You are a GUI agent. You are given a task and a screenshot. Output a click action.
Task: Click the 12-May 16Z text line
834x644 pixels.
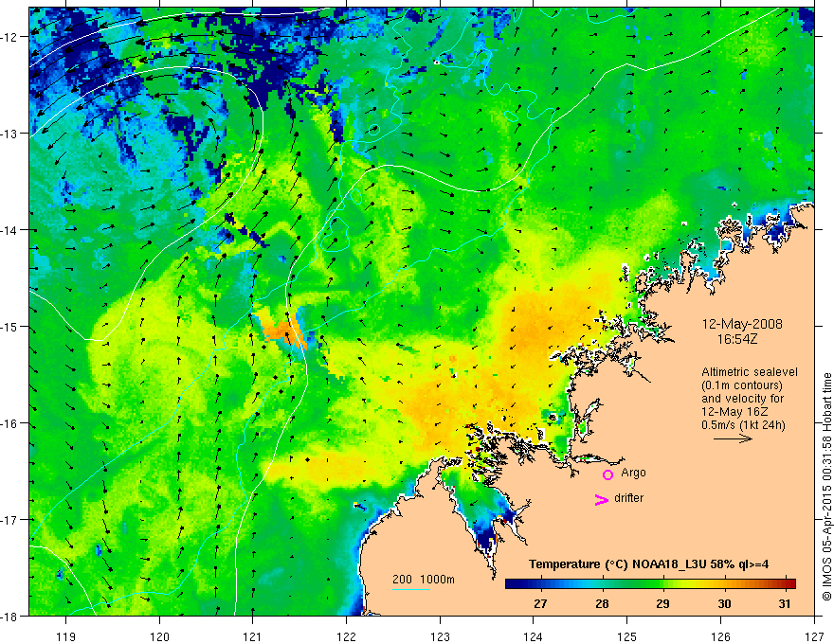(x=734, y=412)
